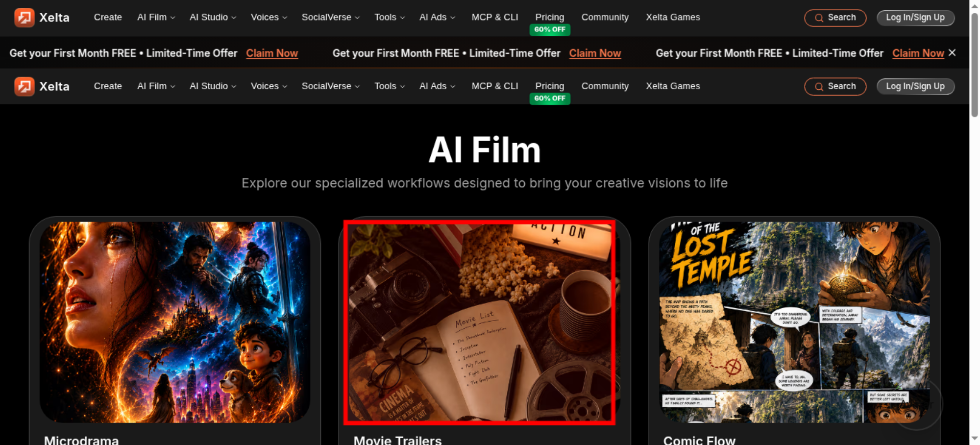Click the 'Explore our specialized workflows' subtitle
The image size is (980, 445).
pos(485,183)
